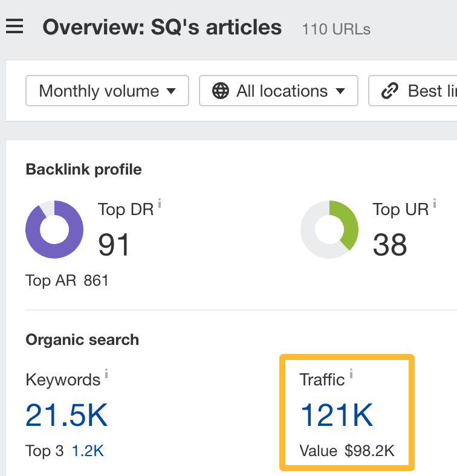
Task: Click the 110 URLs count label
Action: [336, 28]
